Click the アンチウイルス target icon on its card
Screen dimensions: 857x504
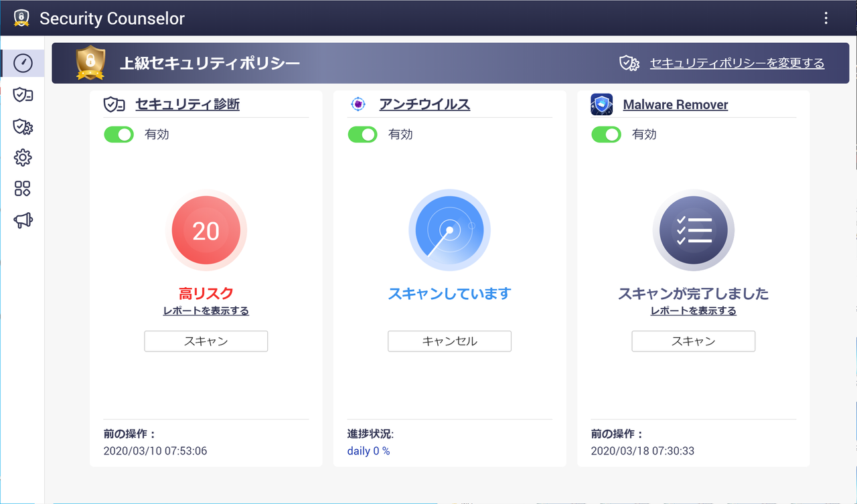click(358, 104)
